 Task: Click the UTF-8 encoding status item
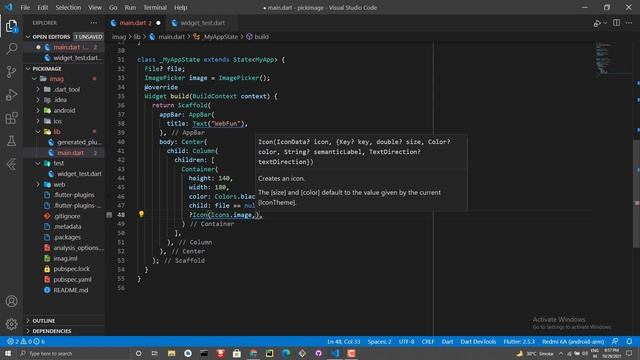tap(406, 341)
